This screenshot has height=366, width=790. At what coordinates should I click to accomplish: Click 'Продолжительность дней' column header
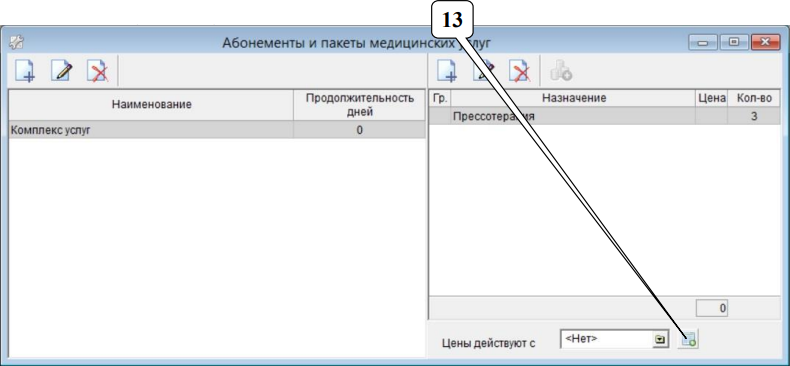click(360, 105)
